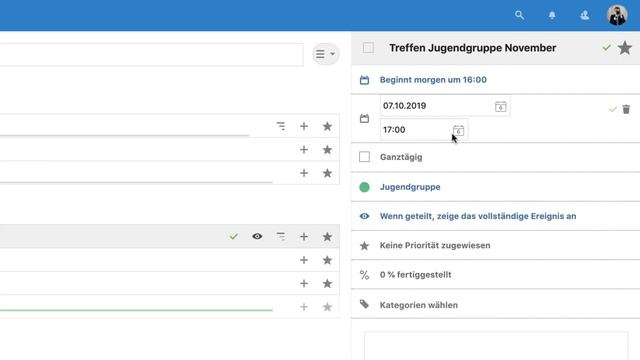
Task: Open 'Wenn geteilt, zeige das vollständige Ereignis an'
Action: 478,216
